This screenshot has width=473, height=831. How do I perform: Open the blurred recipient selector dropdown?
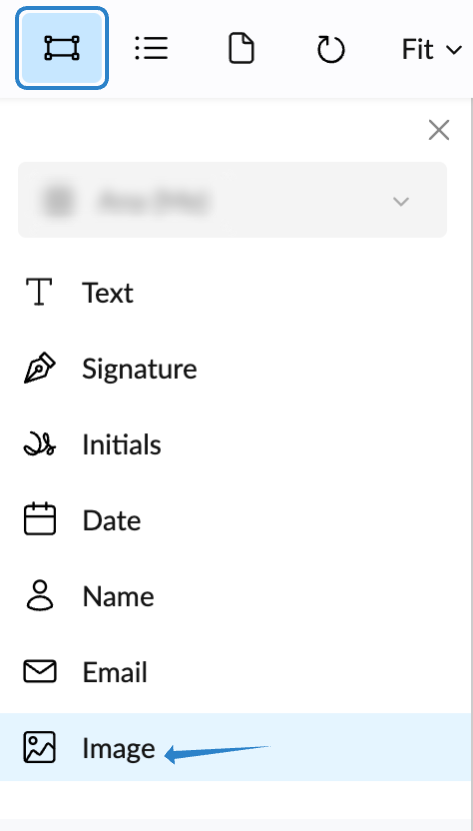coord(232,200)
